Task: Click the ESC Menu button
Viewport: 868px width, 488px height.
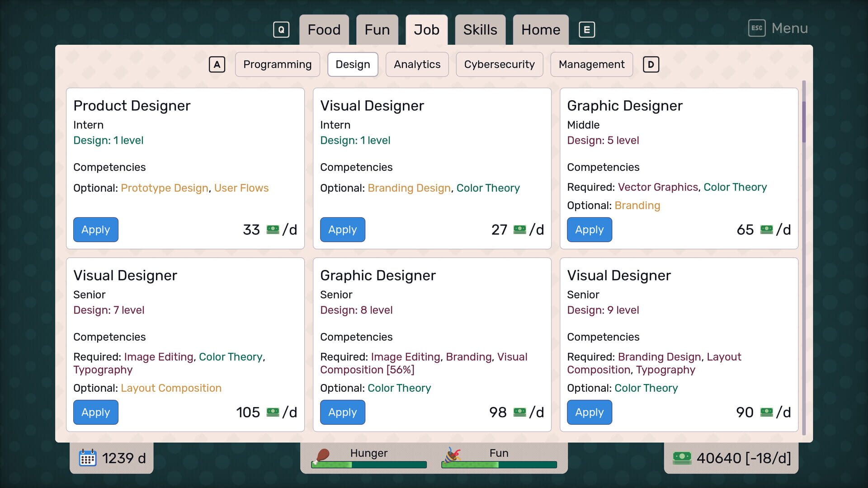Action: click(x=778, y=28)
